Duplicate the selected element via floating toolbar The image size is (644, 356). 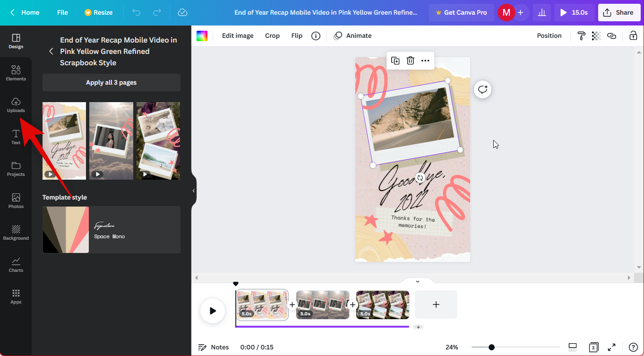click(x=395, y=61)
